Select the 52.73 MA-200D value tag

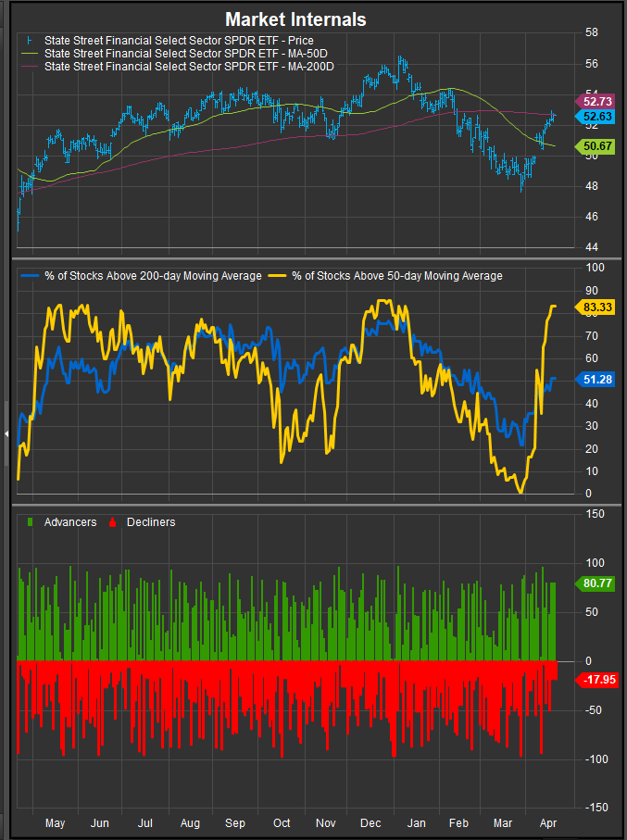tap(596, 100)
